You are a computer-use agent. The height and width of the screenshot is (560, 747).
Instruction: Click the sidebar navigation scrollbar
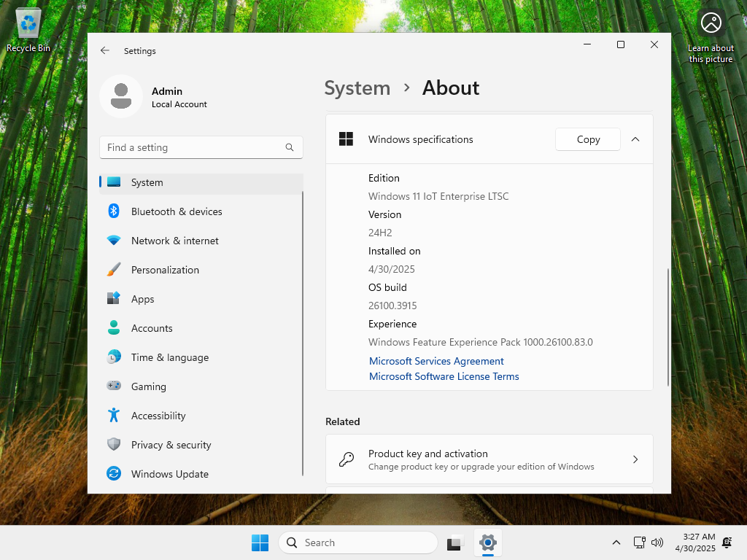pyautogui.click(x=303, y=333)
